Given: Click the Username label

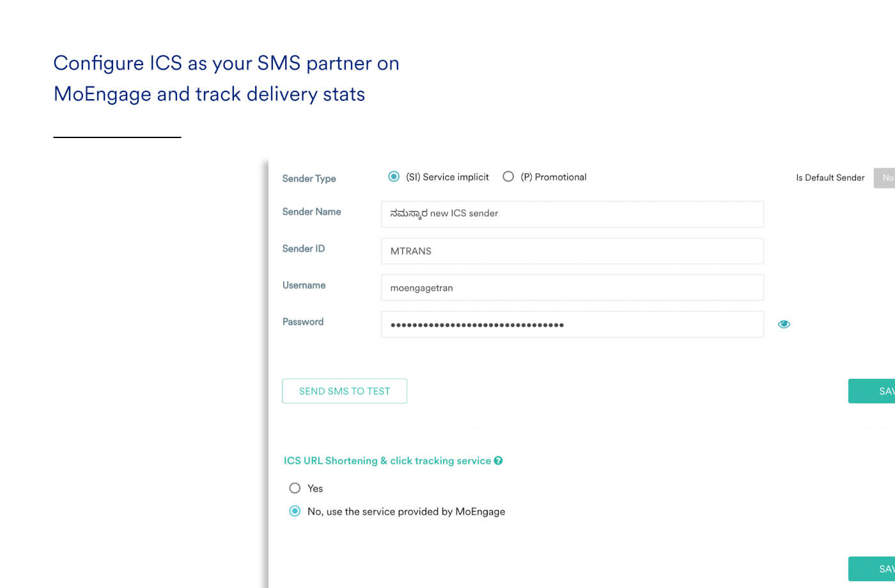Looking at the screenshot, I should coord(304,285).
